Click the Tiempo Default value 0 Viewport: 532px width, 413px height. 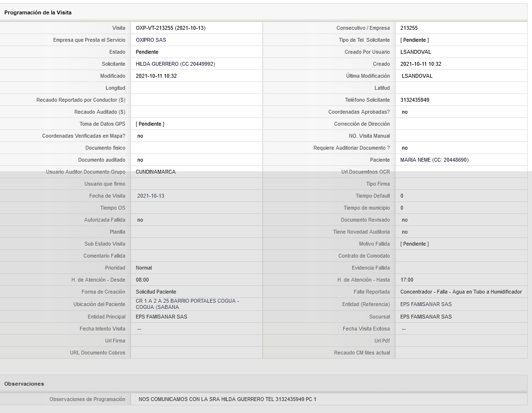tap(402, 196)
